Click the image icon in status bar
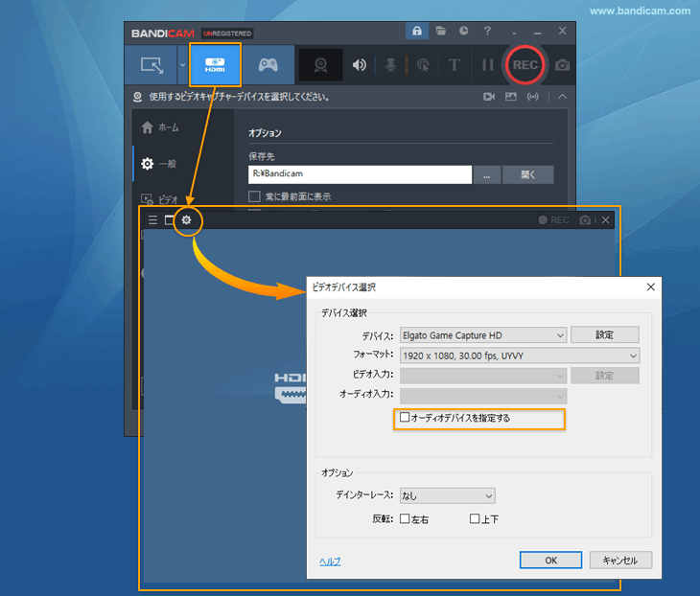This screenshot has width=700, height=596. click(x=511, y=97)
